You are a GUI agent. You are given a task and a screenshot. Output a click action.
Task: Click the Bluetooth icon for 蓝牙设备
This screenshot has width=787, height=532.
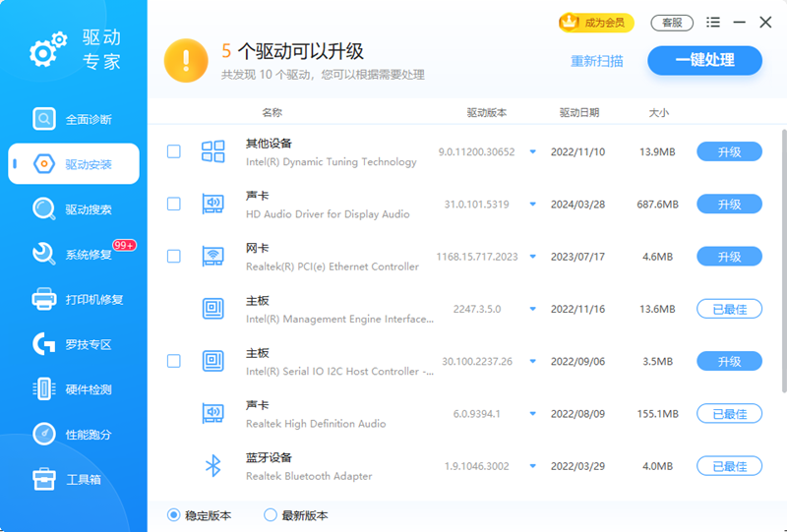tap(212, 466)
